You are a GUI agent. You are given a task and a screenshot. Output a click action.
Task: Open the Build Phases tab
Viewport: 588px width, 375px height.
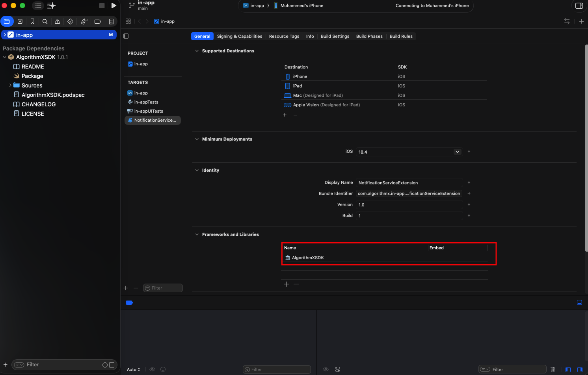[x=369, y=36]
